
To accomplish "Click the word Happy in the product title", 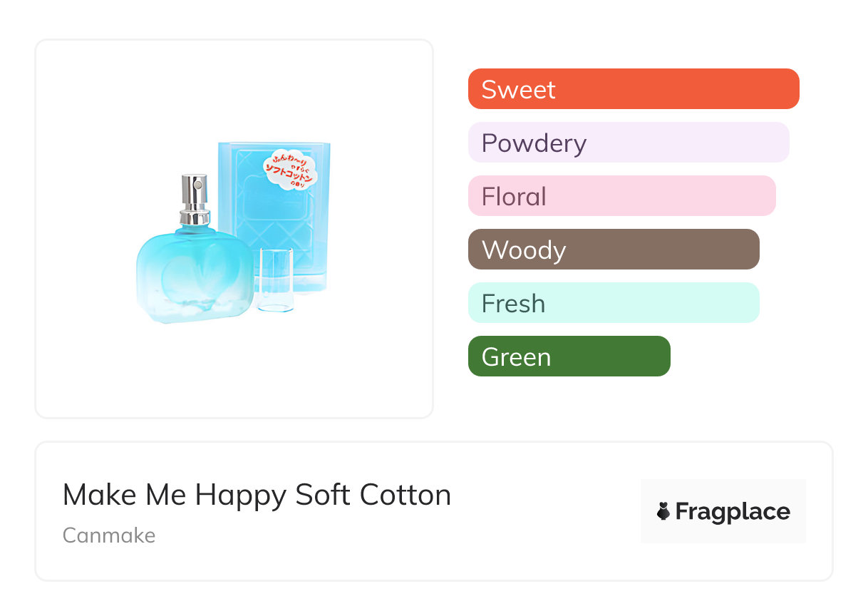I will [234, 495].
